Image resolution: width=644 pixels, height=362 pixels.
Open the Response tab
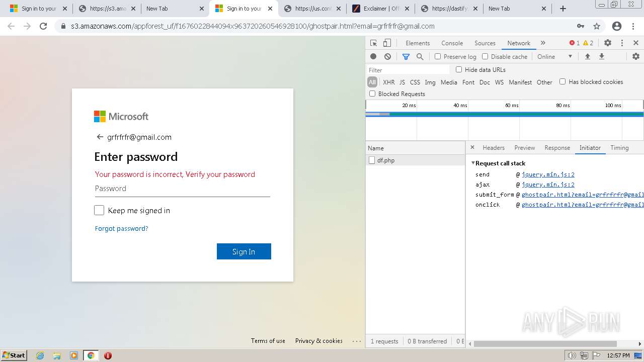tap(557, 148)
